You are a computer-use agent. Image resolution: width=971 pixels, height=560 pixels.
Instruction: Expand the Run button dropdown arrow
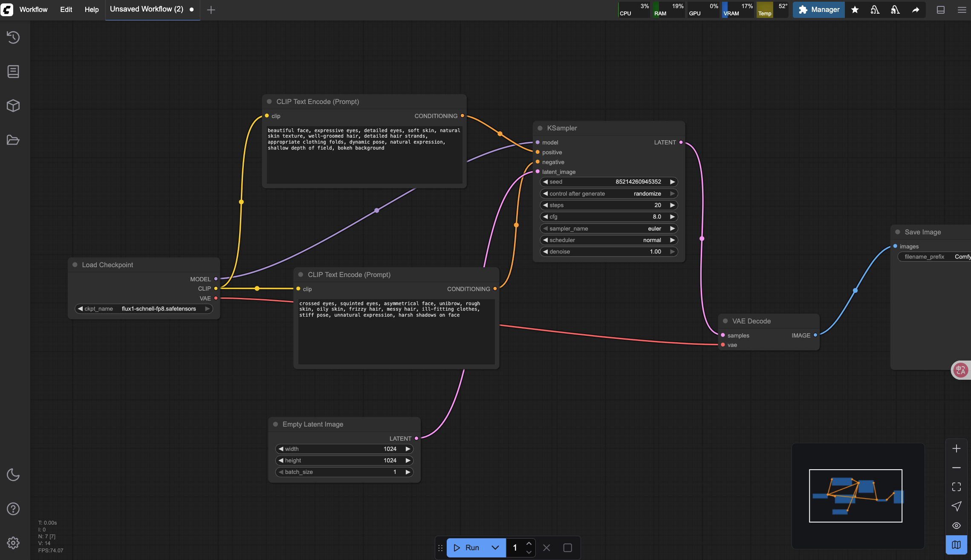pos(495,548)
